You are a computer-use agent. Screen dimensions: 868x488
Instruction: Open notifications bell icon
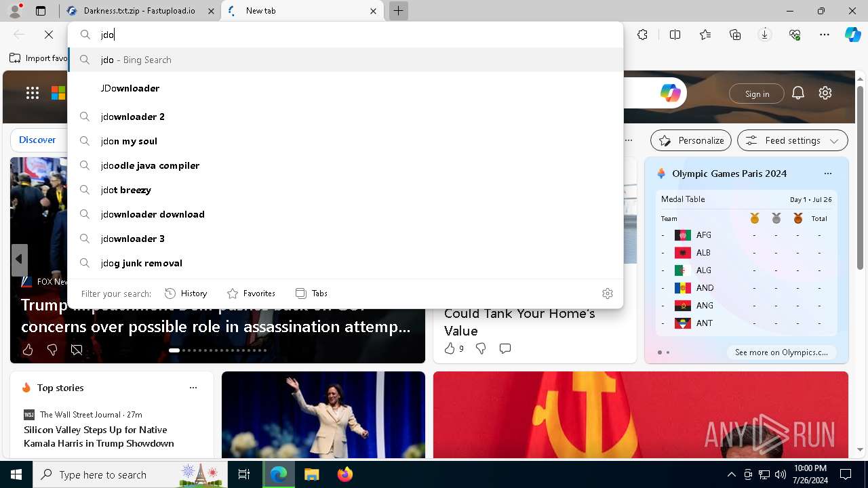click(798, 94)
